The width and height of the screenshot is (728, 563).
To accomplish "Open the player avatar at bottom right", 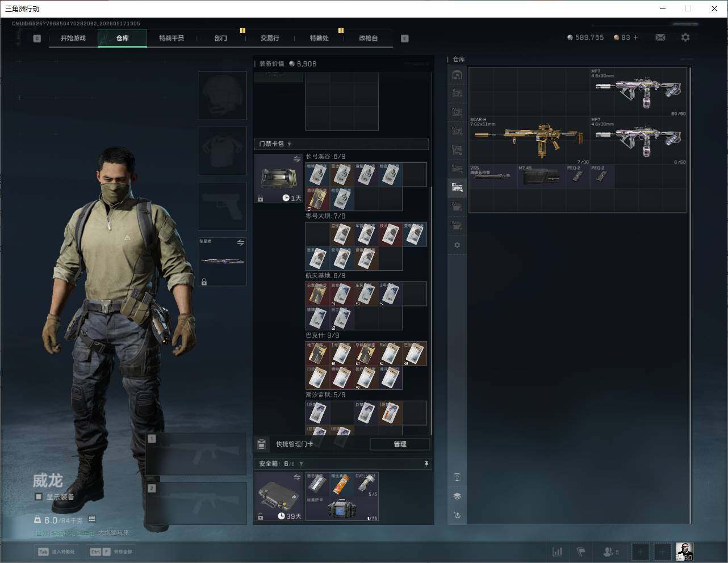I will pyautogui.click(x=684, y=552).
